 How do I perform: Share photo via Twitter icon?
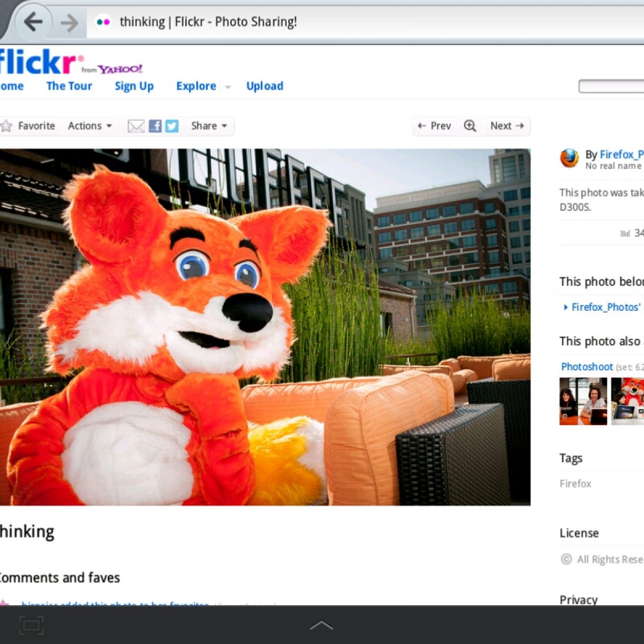tap(172, 126)
